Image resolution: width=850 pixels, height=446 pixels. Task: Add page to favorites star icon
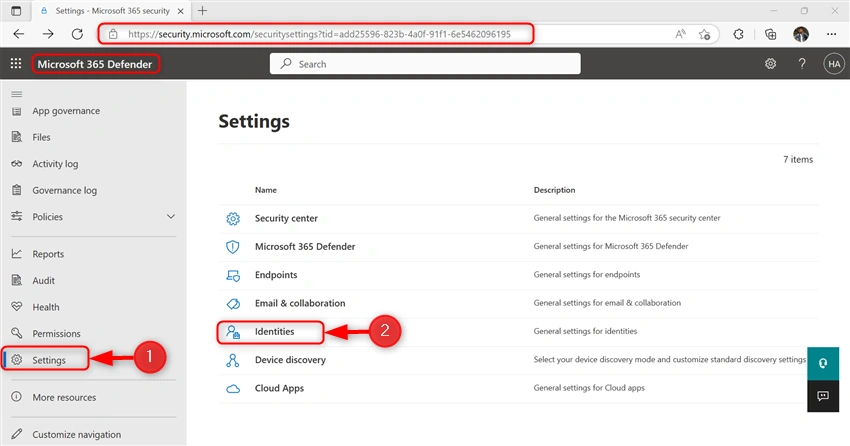(704, 35)
